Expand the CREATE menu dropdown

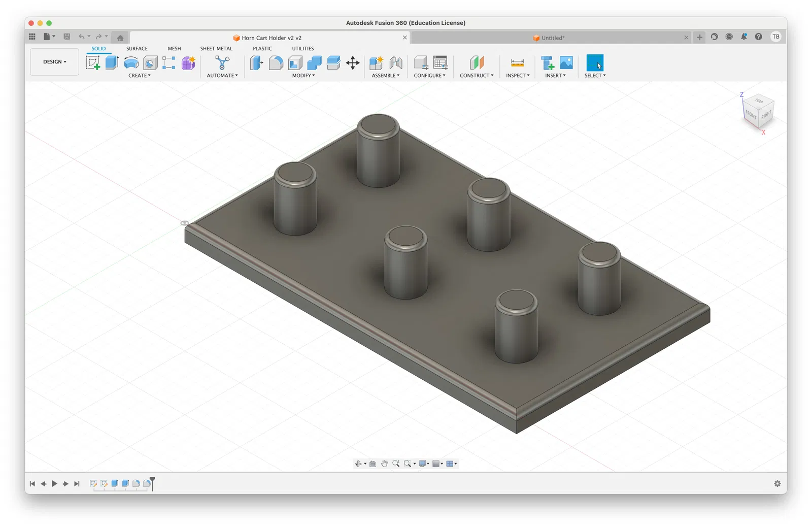pyautogui.click(x=140, y=76)
